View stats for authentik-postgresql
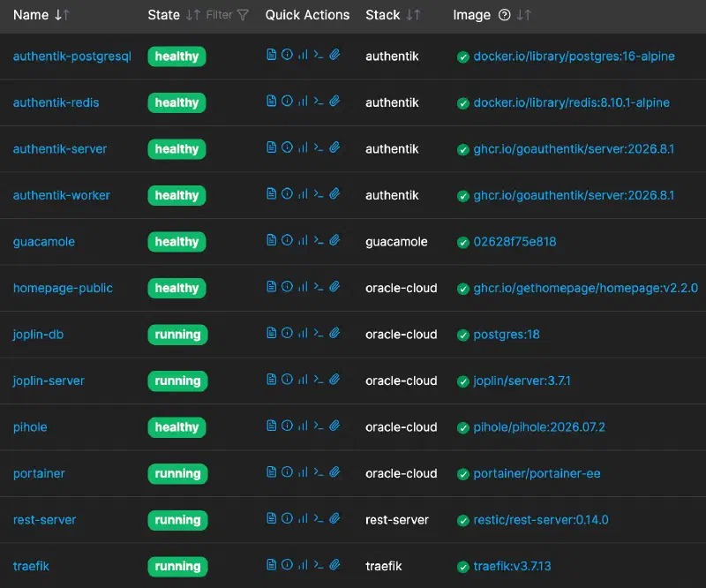Image resolution: width=706 pixels, height=588 pixels. tap(303, 55)
